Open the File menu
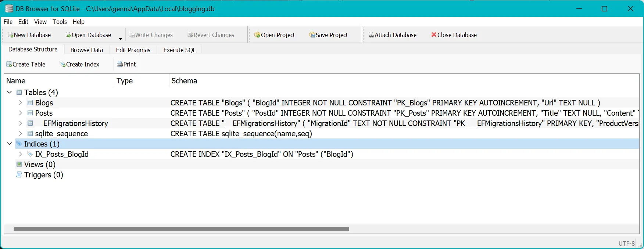Viewport: 644px width, 249px height. 8,22
